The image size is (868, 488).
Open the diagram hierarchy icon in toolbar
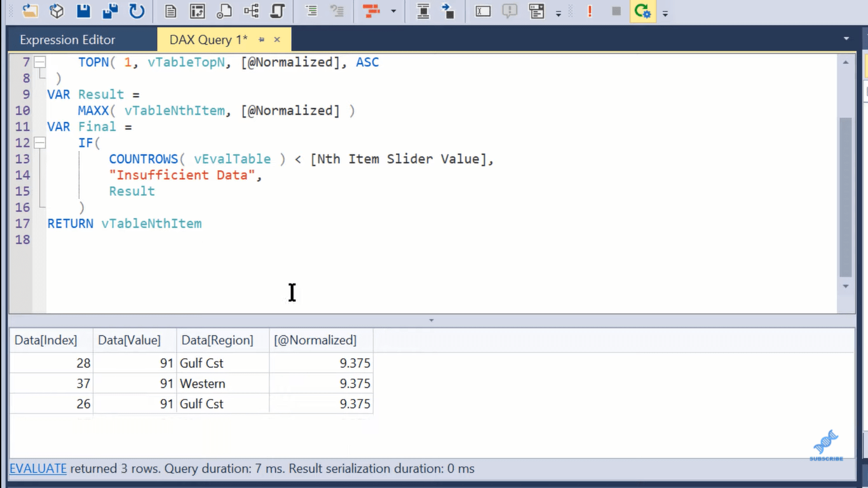click(x=251, y=11)
